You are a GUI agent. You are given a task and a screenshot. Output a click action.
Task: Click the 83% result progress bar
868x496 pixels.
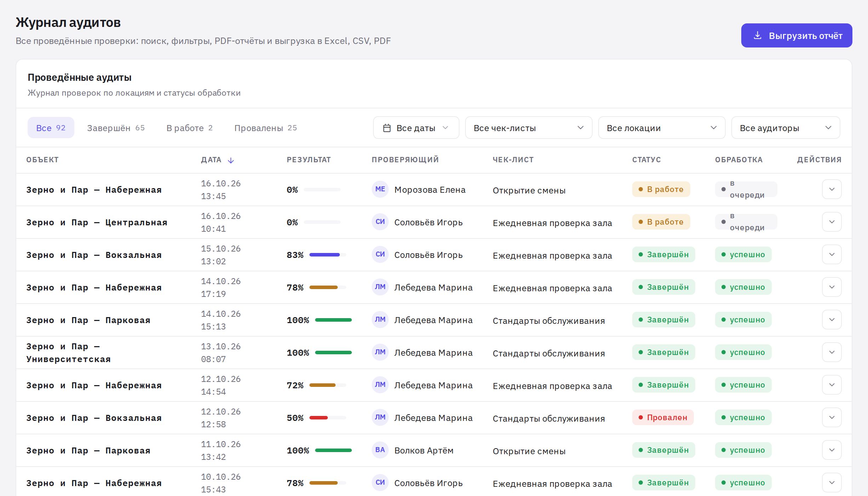pyautogui.click(x=328, y=255)
